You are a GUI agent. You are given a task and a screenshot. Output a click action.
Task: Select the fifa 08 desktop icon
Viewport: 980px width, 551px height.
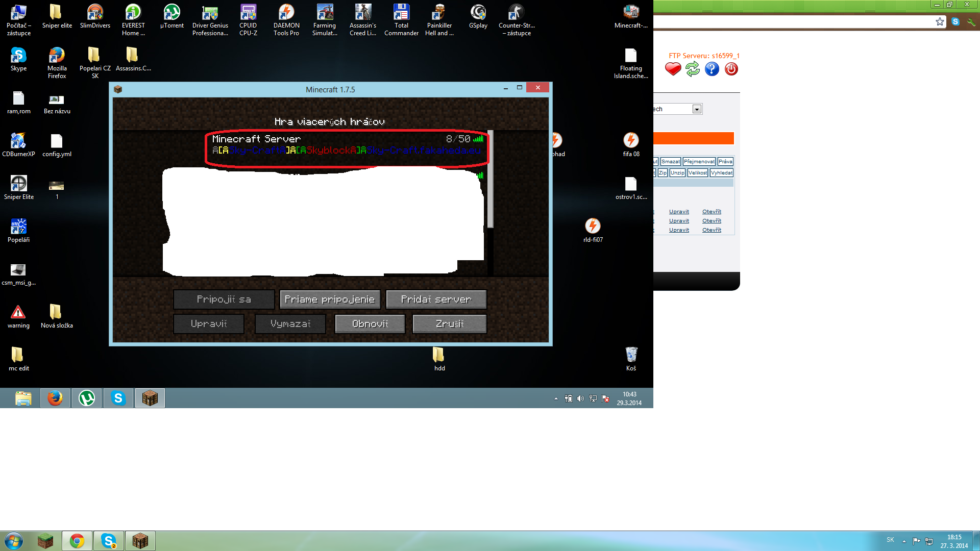pos(631,145)
